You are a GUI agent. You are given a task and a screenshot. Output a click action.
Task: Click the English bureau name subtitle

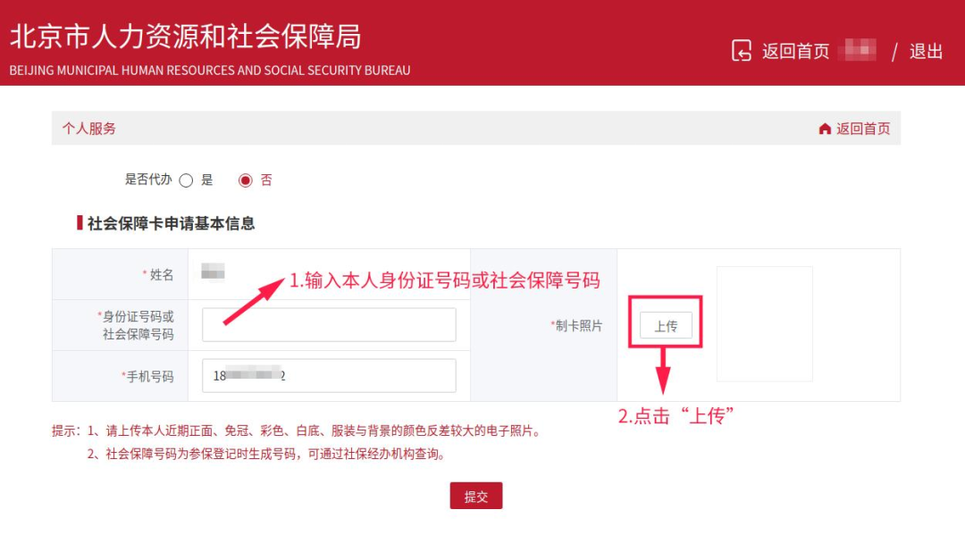click(210, 71)
